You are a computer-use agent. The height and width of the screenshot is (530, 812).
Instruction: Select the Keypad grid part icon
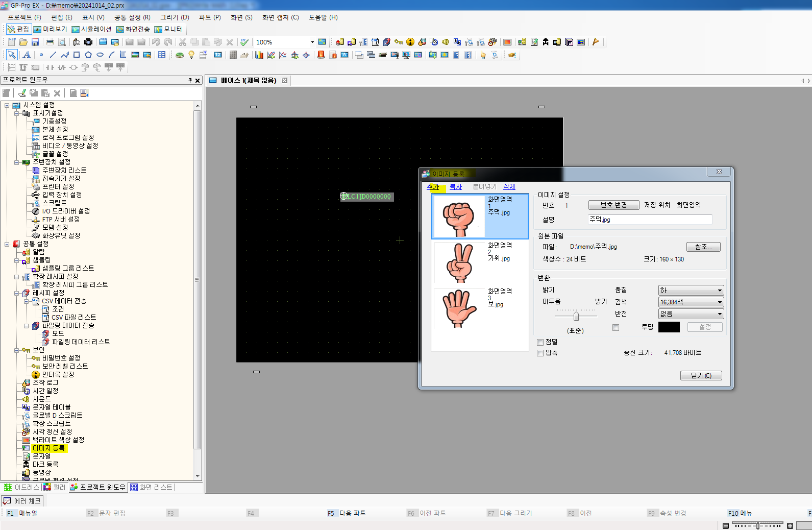point(233,55)
